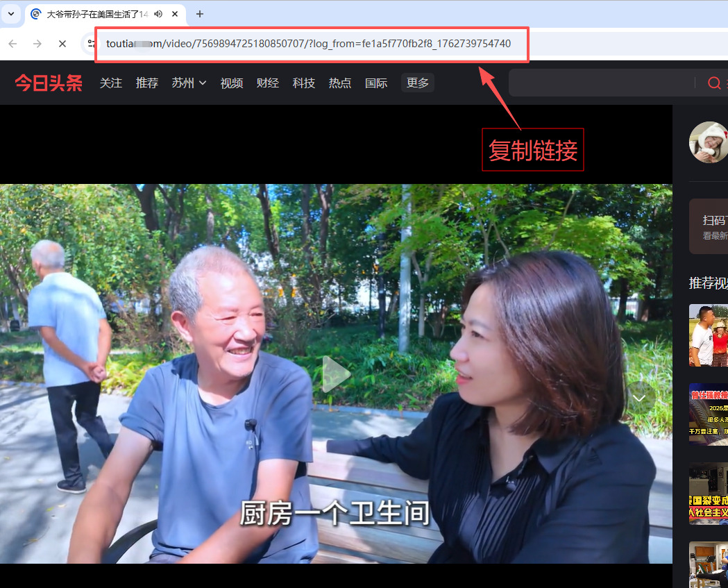Go to the 财经 section
This screenshot has height=588, width=728.
point(268,83)
